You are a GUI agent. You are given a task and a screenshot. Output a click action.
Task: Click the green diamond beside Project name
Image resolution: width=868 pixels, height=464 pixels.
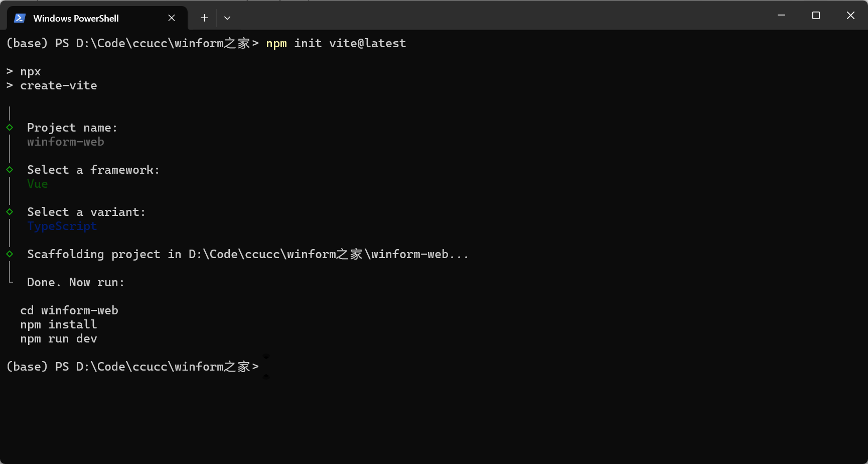click(10, 128)
